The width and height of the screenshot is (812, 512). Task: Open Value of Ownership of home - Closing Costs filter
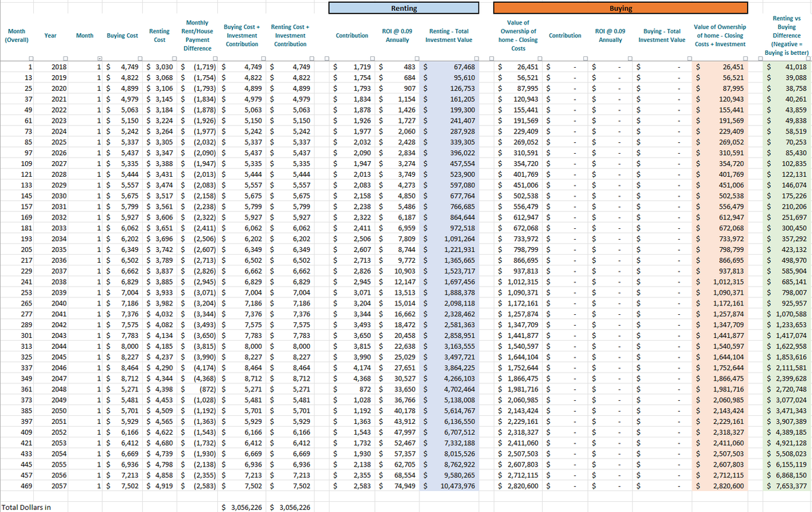539,58
